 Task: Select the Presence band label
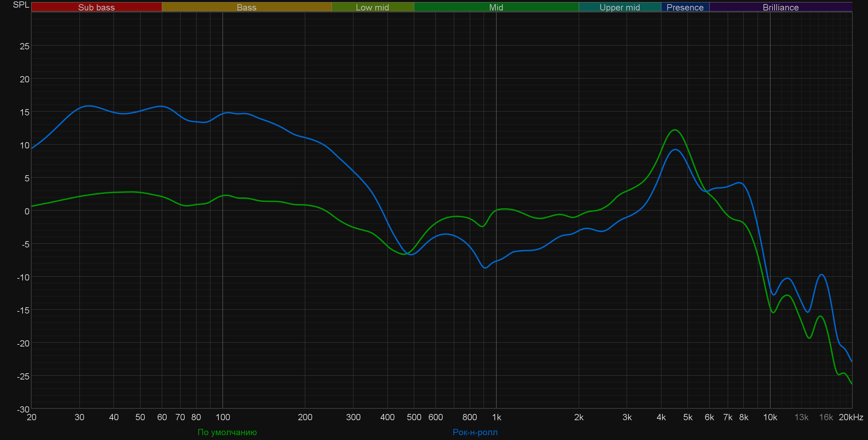pyautogui.click(x=685, y=7)
